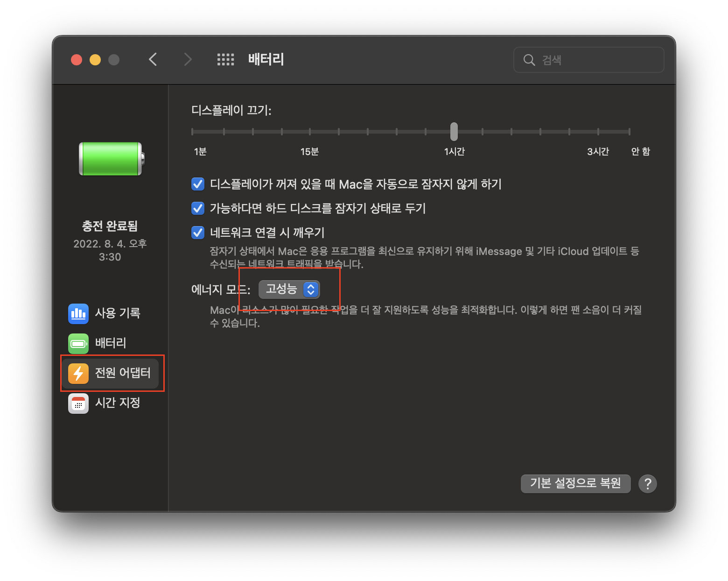The width and height of the screenshot is (728, 581).
Task: Click the orange lightning 전원 어댑터 icon
Action: point(78,373)
